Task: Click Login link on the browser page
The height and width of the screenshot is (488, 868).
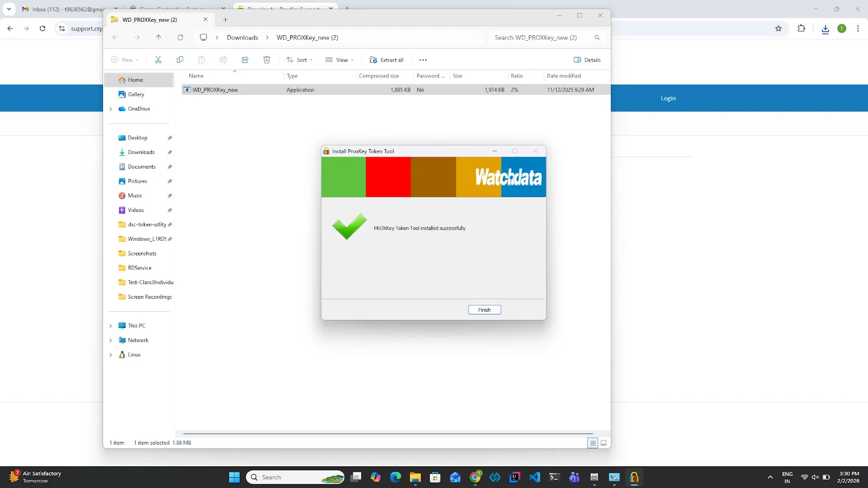Action: click(668, 98)
